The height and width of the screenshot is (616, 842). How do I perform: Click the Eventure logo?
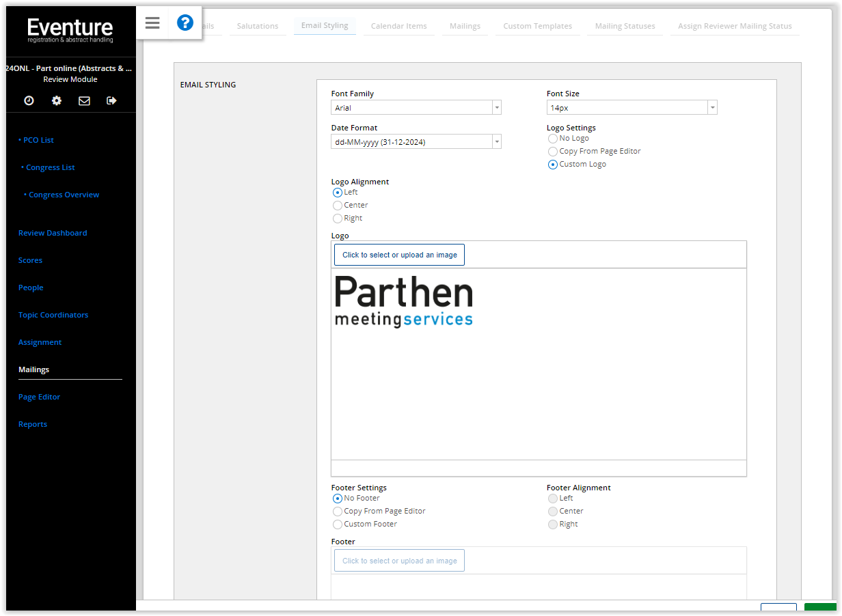tap(70, 30)
